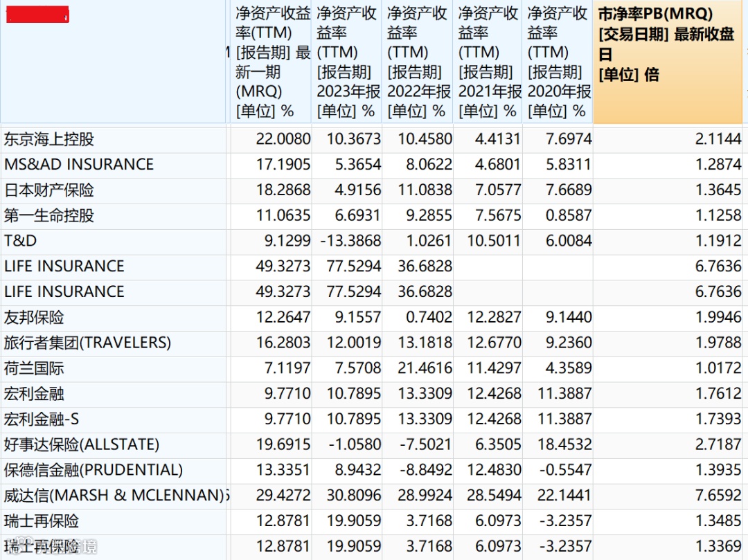Click cell value -13.3868 for T&D
This screenshot has height=560, width=748.
coord(350,241)
